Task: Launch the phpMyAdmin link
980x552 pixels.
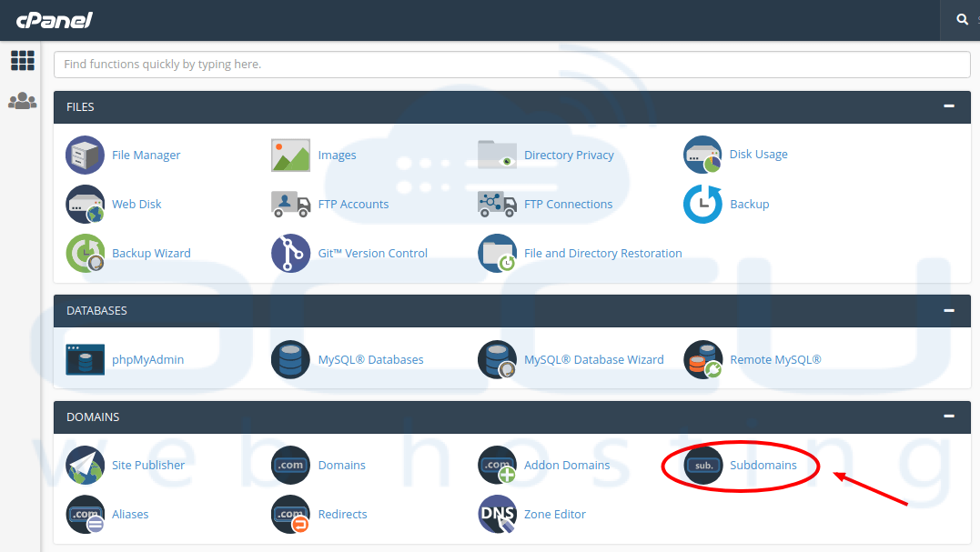Action: (x=147, y=360)
